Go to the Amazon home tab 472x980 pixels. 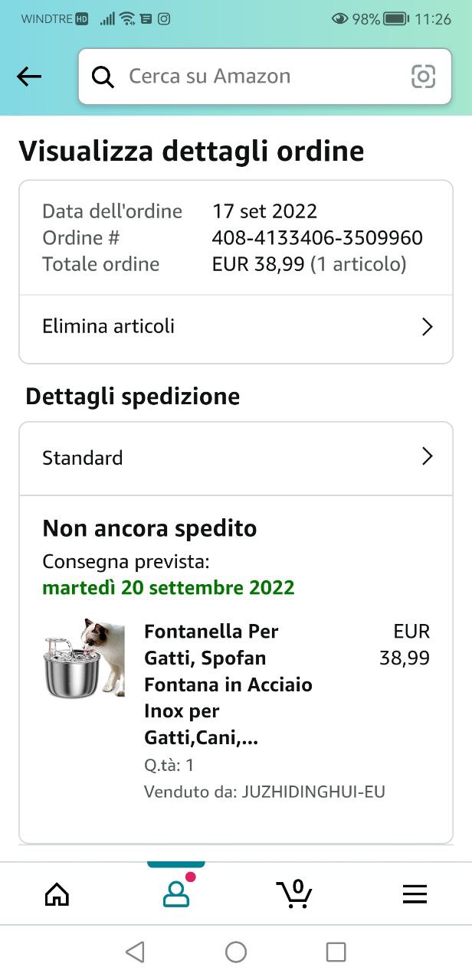click(x=57, y=893)
